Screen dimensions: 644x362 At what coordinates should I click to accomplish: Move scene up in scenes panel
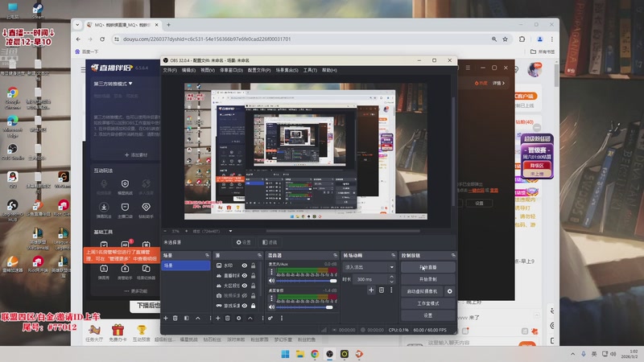[197, 318]
